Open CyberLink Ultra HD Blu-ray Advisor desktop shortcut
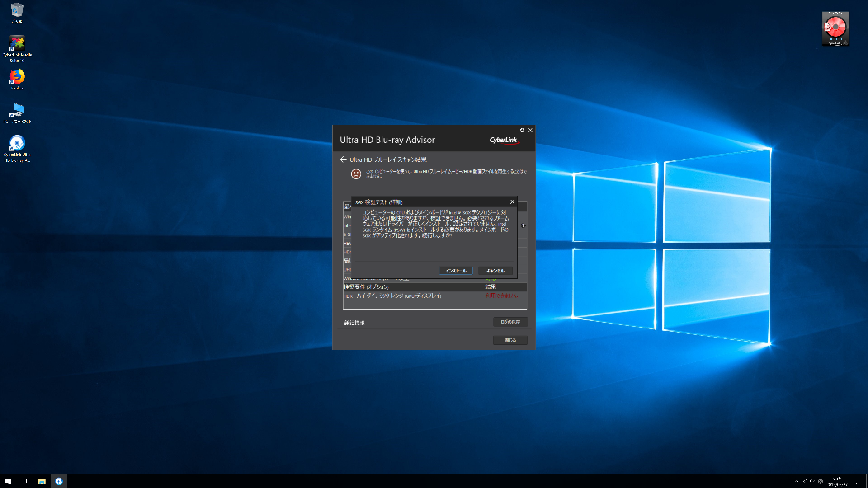The height and width of the screenshot is (488, 868). coord(17,144)
